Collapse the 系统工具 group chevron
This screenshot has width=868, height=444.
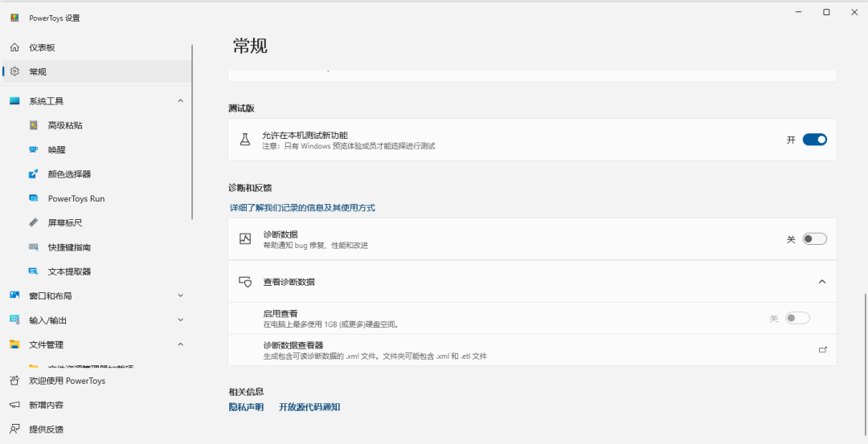tap(181, 100)
